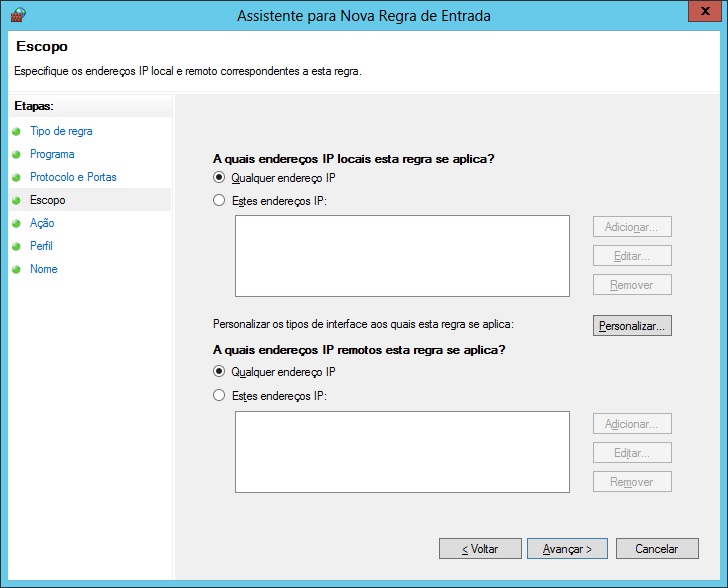Select remote 'Qualquer endereço IP' radio button
The width and height of the screenshot is (728, 588).
(220, 372)
